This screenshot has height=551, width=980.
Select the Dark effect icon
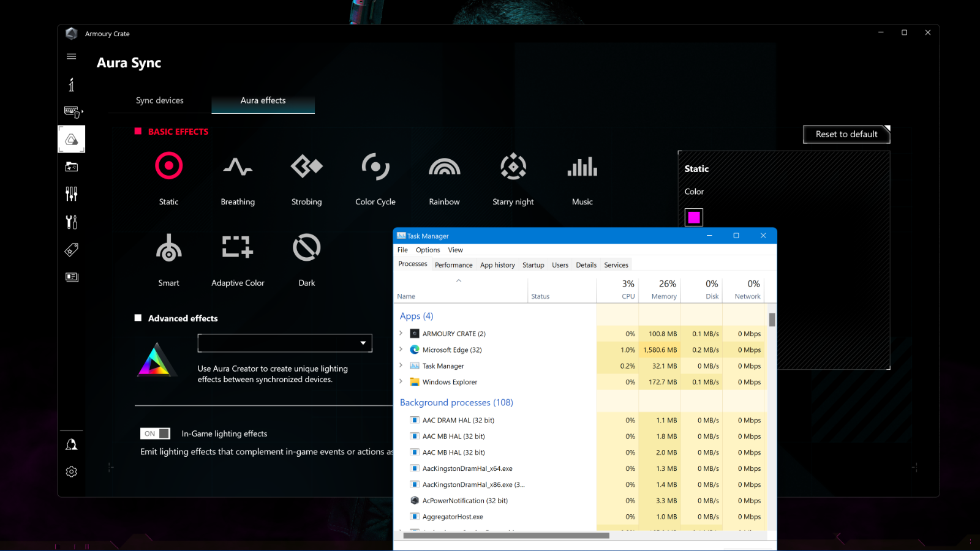coord(307,247)
